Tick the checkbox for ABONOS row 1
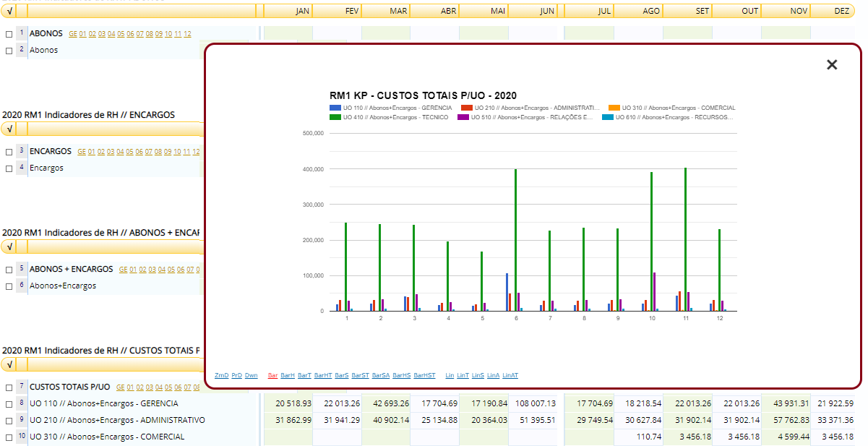This screenshot has width=868, height=446. tap(9, 34)
